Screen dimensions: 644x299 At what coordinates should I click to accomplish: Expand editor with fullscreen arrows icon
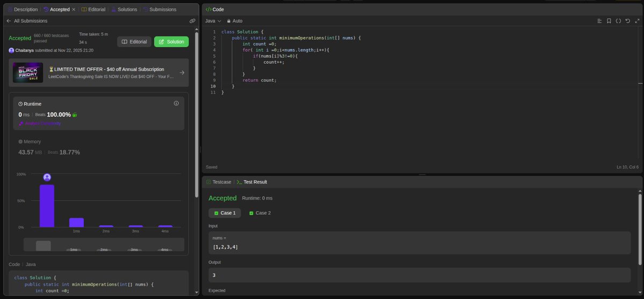637,21
